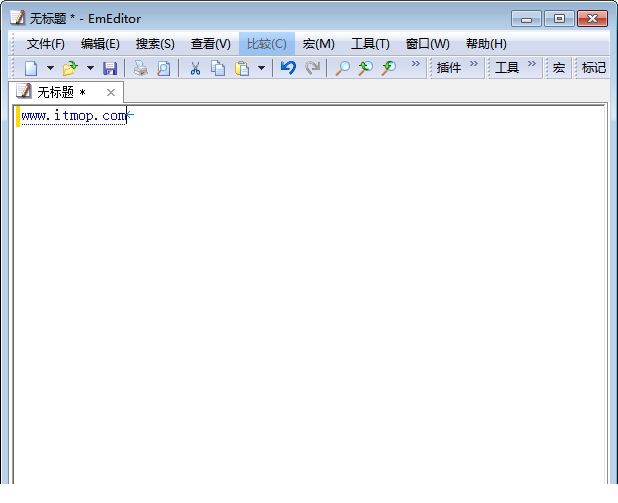Click the 宏 toolbar label
This screenshot has height=503, width=618.
559,68
